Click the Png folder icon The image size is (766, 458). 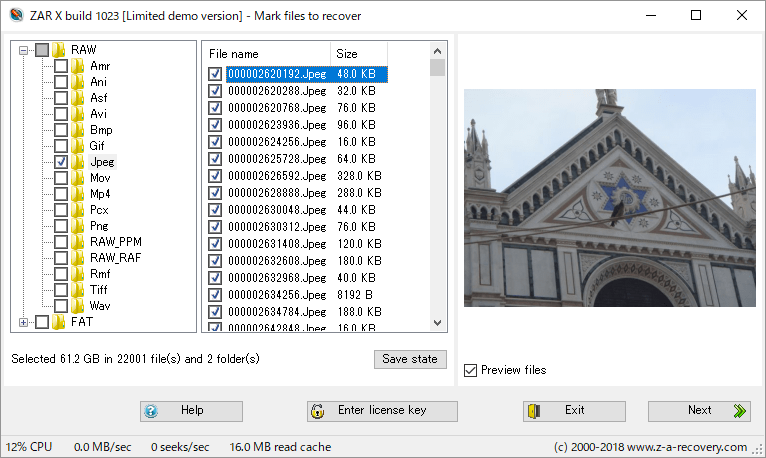[x=78, y=226]
